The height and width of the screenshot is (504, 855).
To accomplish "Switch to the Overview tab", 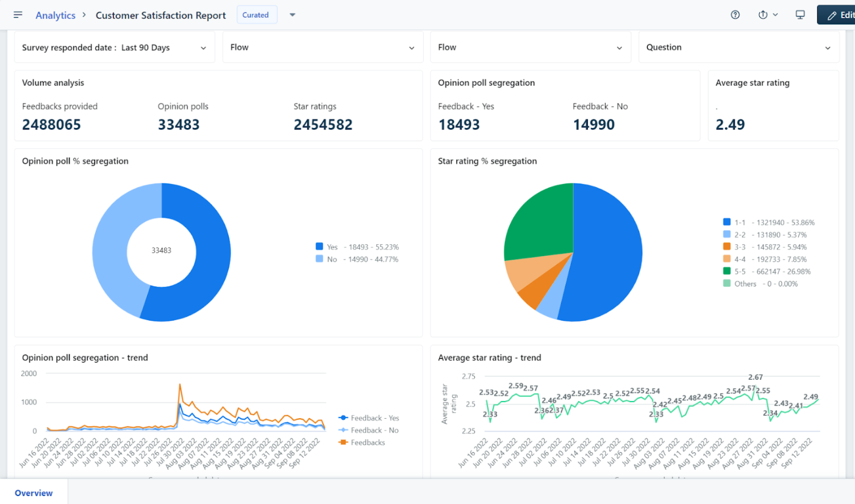I will (34, 493).
